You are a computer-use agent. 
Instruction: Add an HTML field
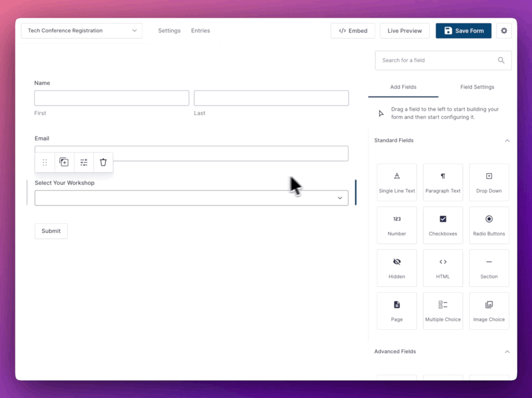pos(443,268)
